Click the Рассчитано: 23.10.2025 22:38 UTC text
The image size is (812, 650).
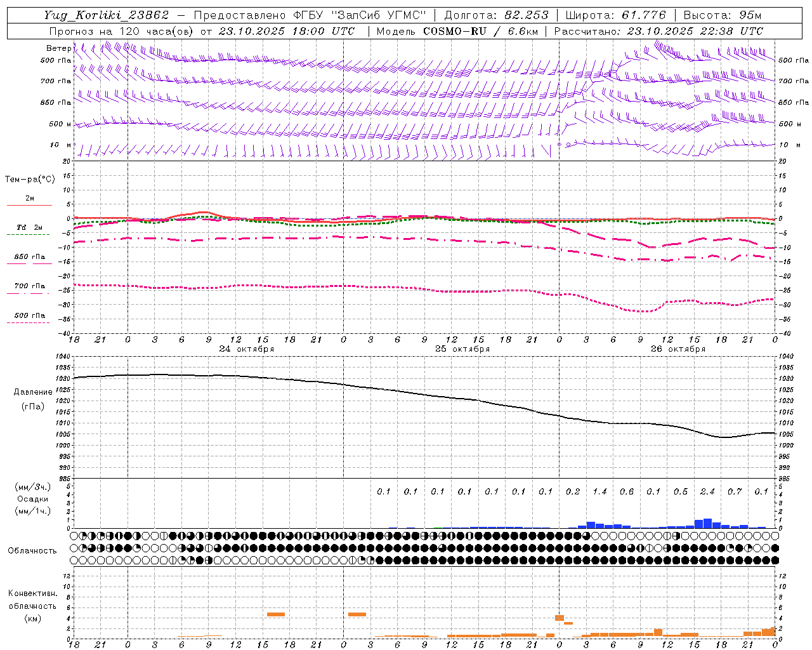tap(658, 31)
